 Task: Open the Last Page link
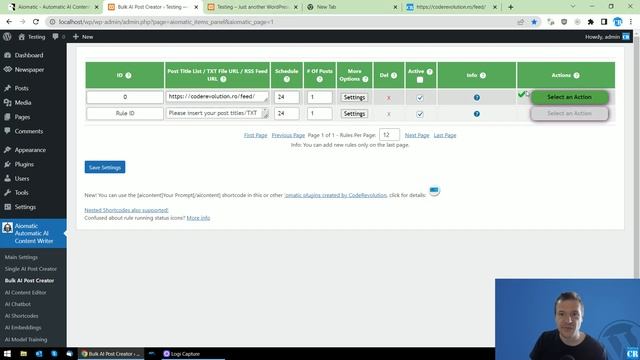coord(445,135)
